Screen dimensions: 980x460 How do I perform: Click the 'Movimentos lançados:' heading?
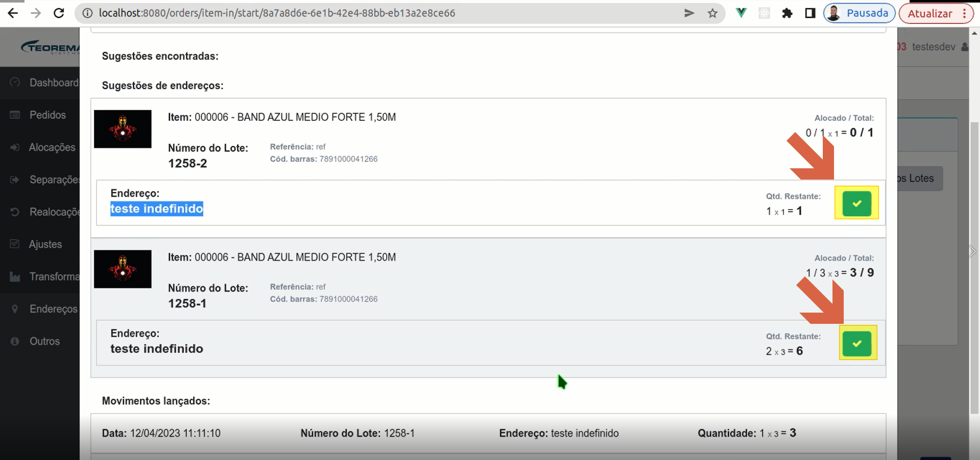click(x=156, y=401)
